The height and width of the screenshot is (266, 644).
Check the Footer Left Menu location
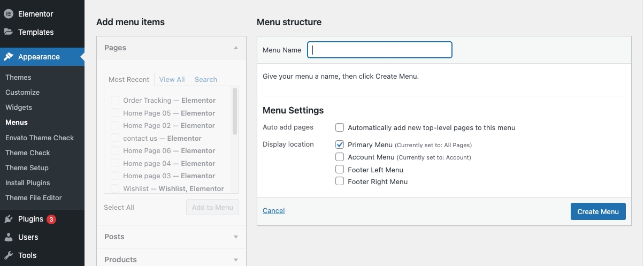tap(340, 169)
